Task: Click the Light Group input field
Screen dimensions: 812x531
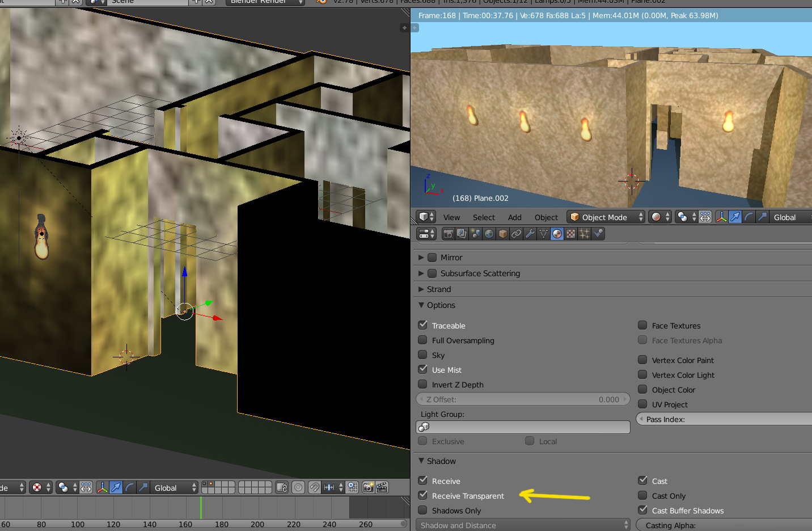Action: point(522,427)
